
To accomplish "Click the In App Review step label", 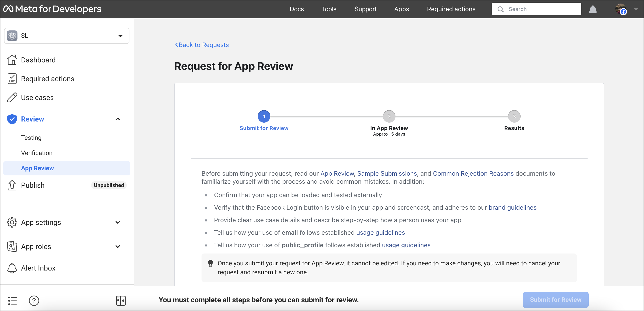I will tap(389, 128).
